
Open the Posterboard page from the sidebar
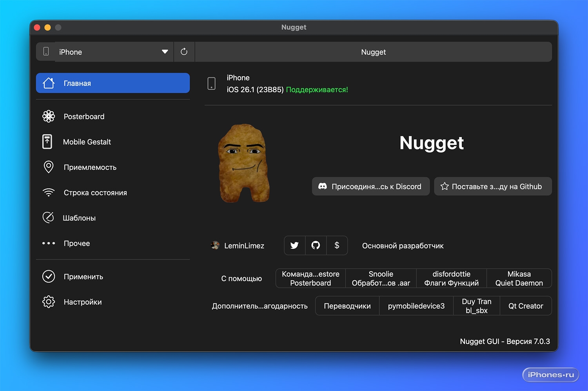coord(113,116)
